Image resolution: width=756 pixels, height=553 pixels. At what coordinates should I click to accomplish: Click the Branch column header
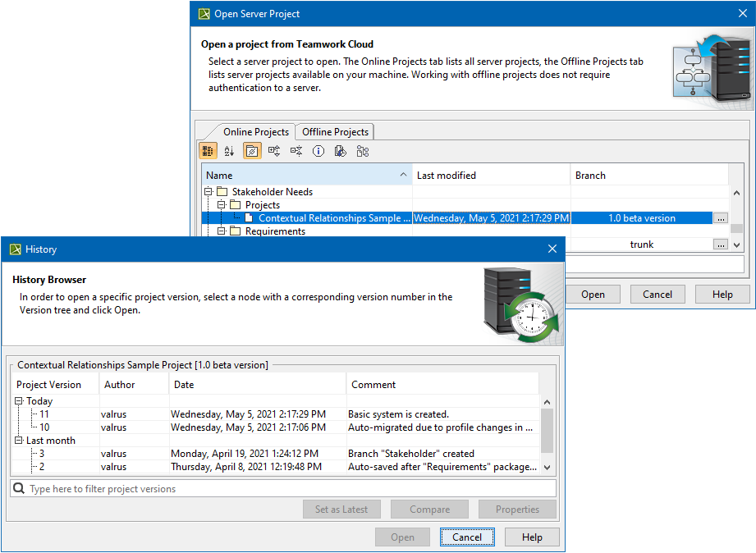coord(649,175)
